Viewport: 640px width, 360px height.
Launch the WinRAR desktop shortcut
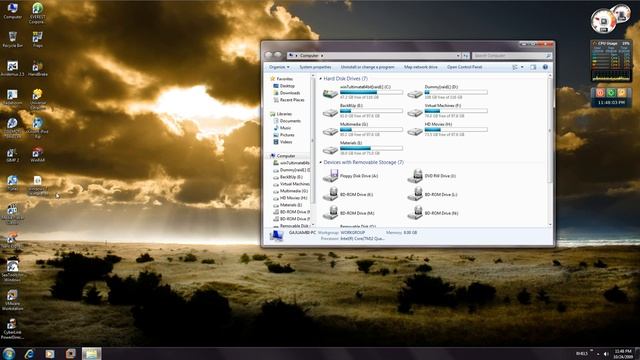[x=37, y=155]
